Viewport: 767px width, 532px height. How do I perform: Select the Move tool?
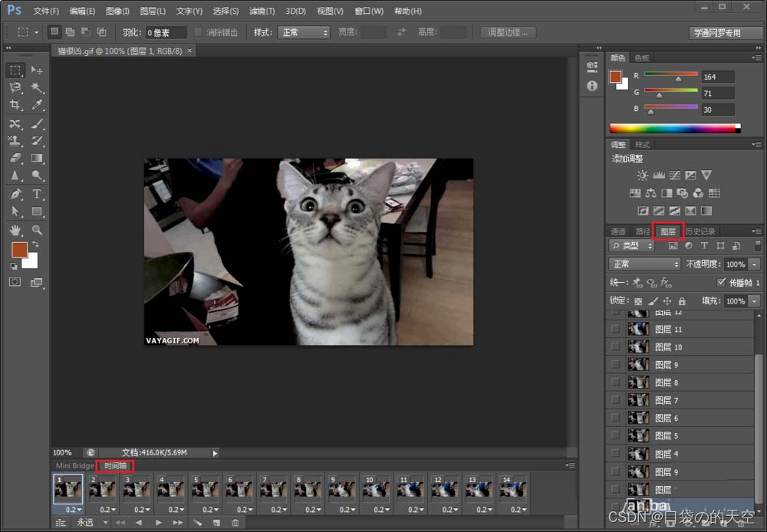(x=37, y=70)
